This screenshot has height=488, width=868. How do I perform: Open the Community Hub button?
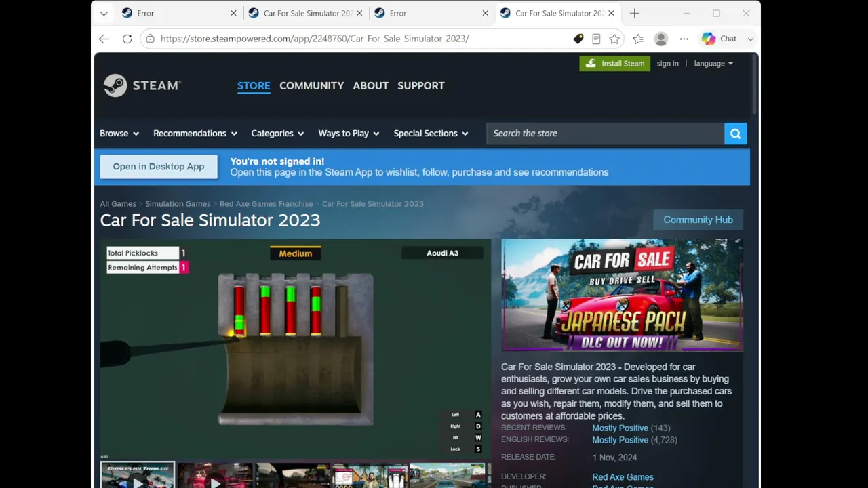point(698,220)
